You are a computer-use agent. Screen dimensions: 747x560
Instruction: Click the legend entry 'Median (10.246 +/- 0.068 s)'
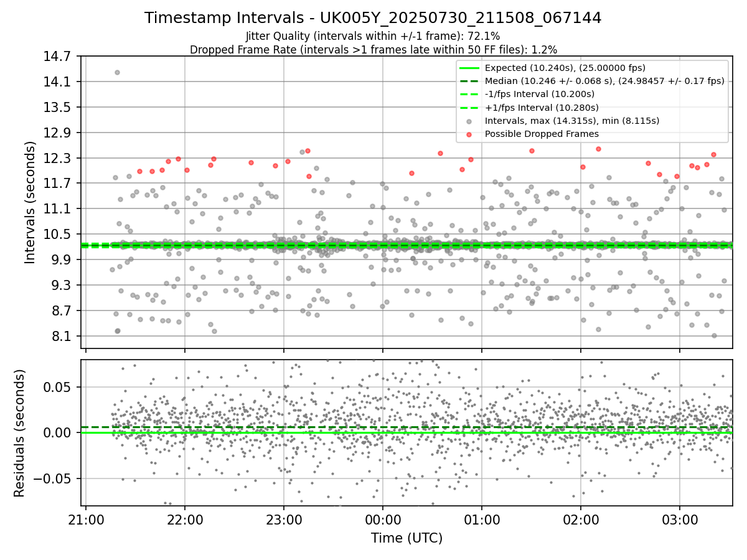pos(604,81)
